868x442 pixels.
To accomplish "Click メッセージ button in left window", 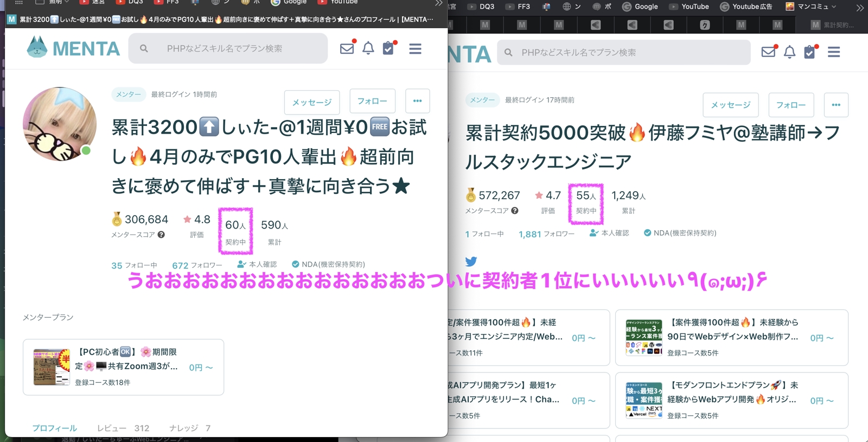I will point(312,102).
